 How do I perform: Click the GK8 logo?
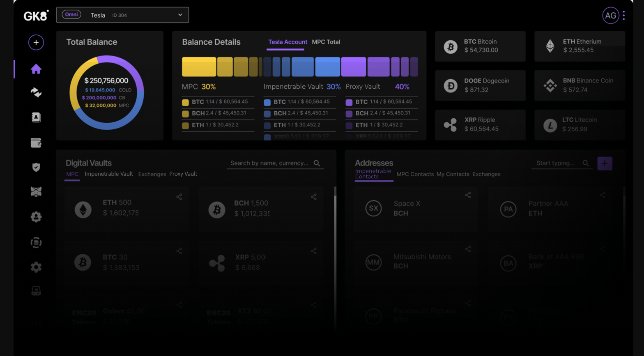(36, 16)
